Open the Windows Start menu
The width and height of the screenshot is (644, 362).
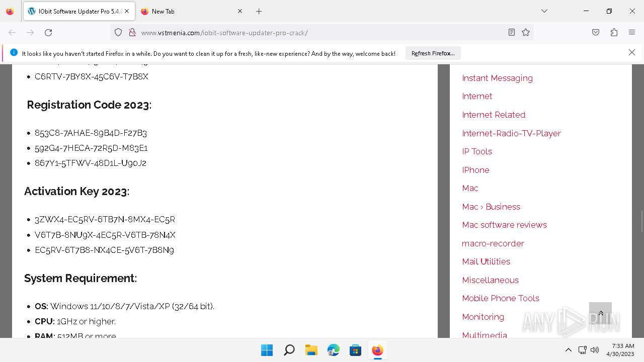click(x=267, y=350)
